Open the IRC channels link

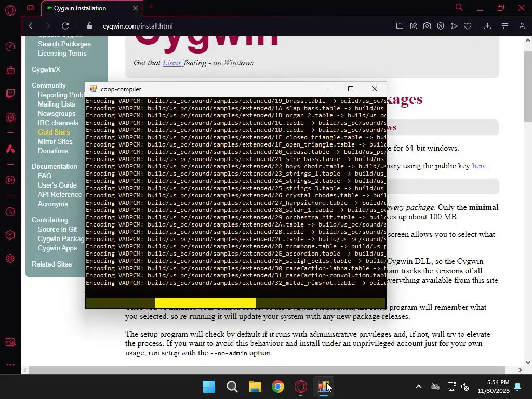pos(58,123)
